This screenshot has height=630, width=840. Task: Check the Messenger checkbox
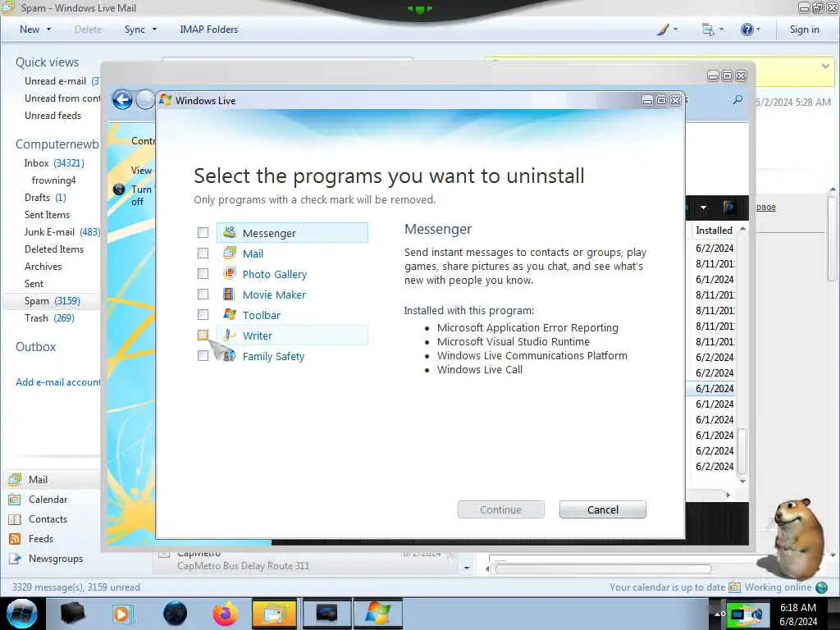coord(203,232)
